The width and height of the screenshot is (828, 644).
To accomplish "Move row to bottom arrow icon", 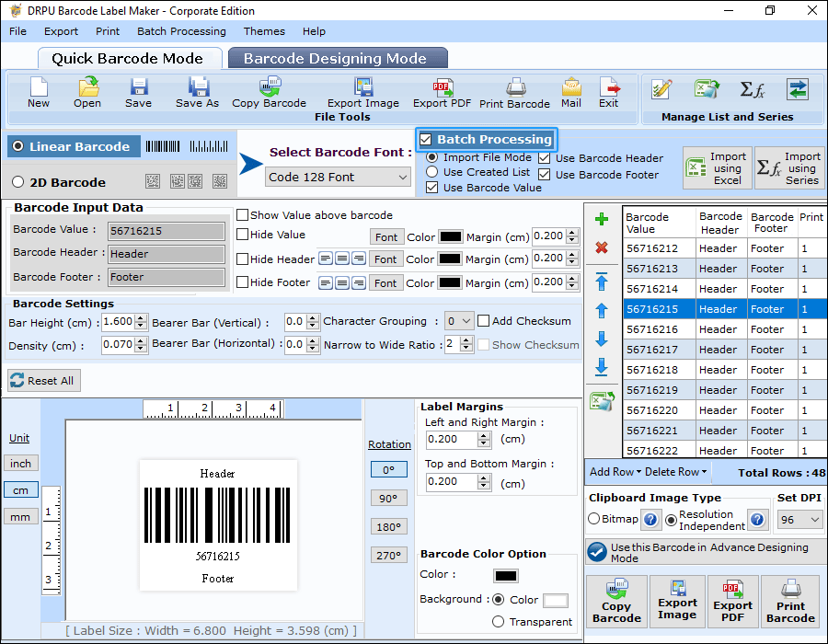I will coord(602,367).
